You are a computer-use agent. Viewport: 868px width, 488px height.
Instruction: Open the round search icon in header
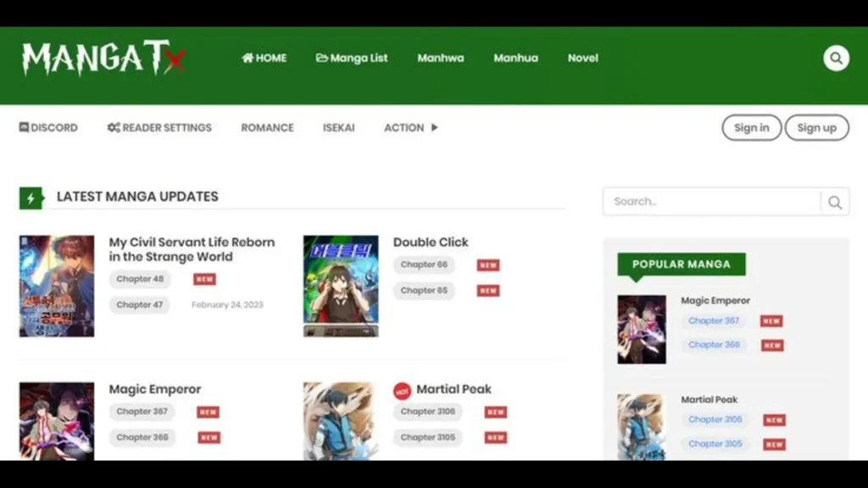836,58
